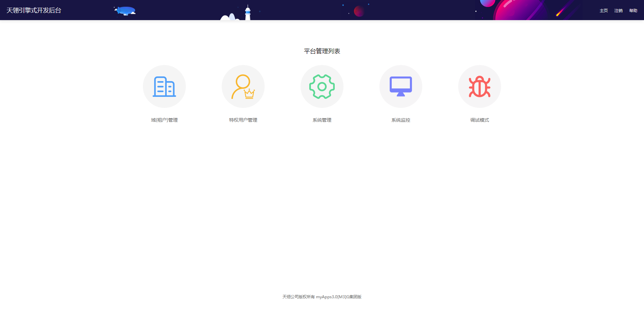Select the system monitoring monitor icon

coord(401,86)
